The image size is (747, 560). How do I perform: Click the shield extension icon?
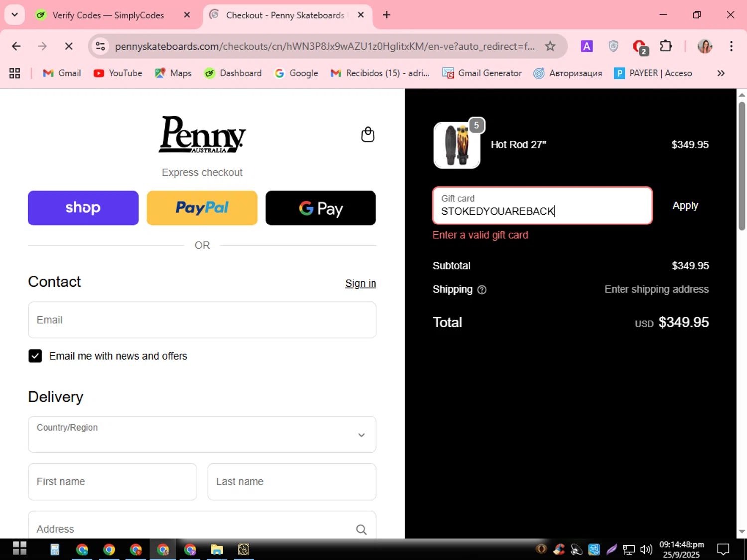(613, 46)
